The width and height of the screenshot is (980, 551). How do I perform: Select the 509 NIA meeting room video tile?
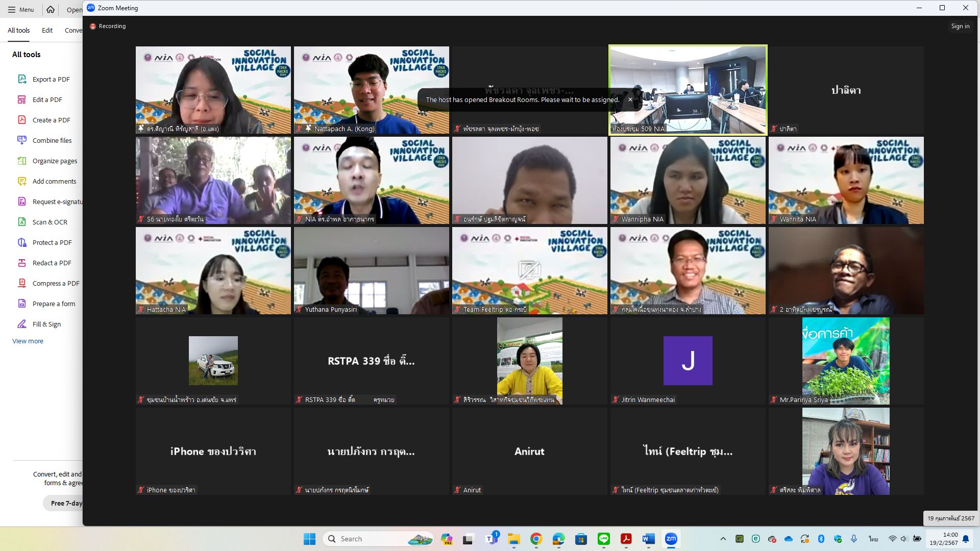(688, 90)
